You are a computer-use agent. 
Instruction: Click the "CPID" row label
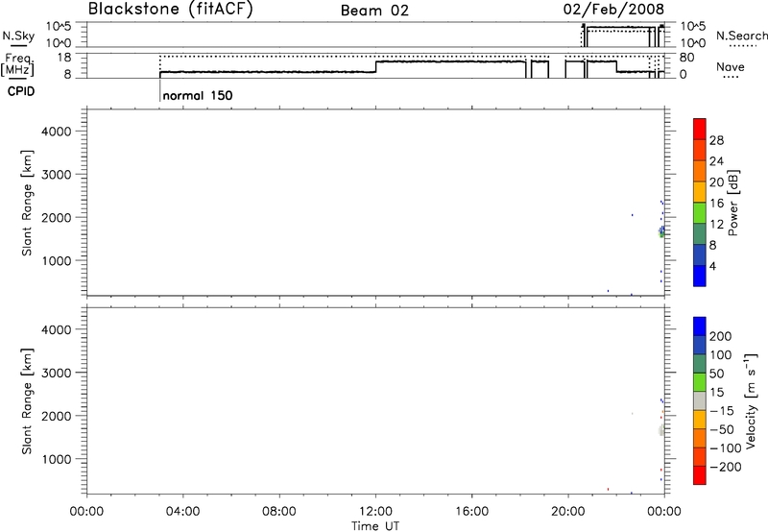click(x=21, y=91)
